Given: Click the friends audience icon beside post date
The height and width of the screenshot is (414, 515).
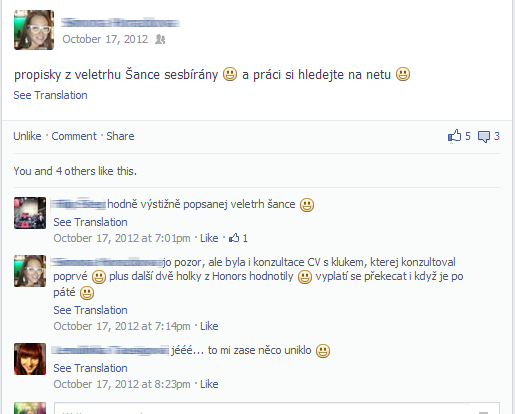Looking at the screenshot, I should [x=160, y=39].
